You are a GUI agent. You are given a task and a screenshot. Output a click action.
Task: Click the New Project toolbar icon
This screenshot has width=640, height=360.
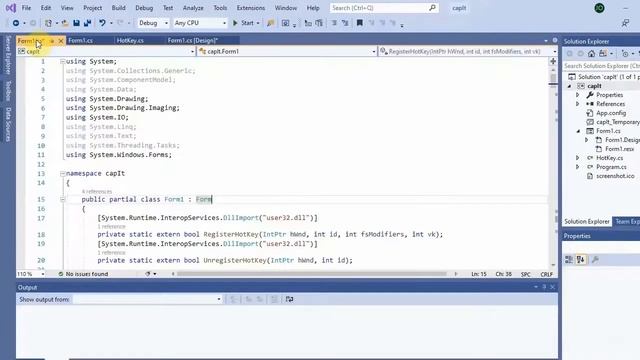[x=49, y=23]
